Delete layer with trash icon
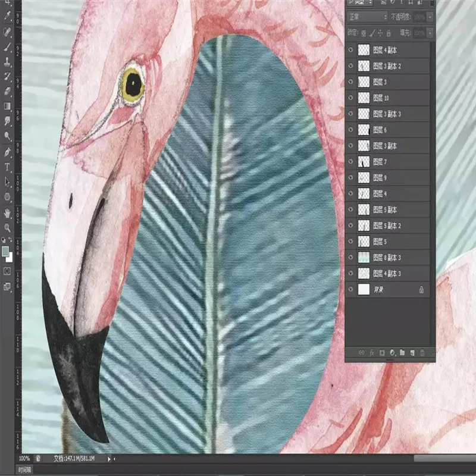 pos(422,352)
